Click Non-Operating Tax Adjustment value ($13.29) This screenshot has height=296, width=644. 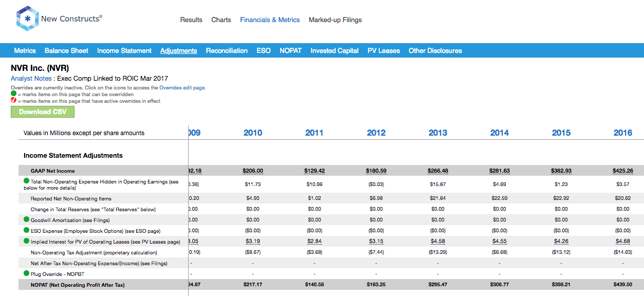point(438,252)
